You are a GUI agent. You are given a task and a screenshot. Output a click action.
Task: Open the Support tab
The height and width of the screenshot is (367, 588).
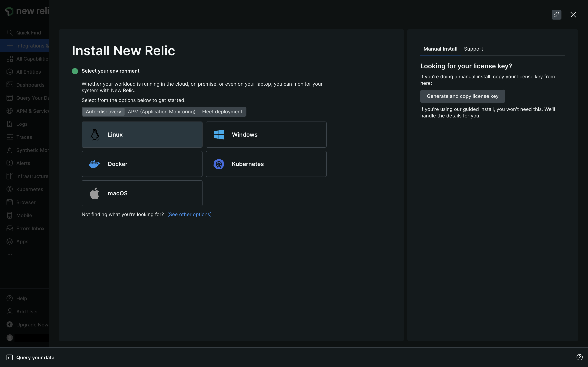(473, 49)
